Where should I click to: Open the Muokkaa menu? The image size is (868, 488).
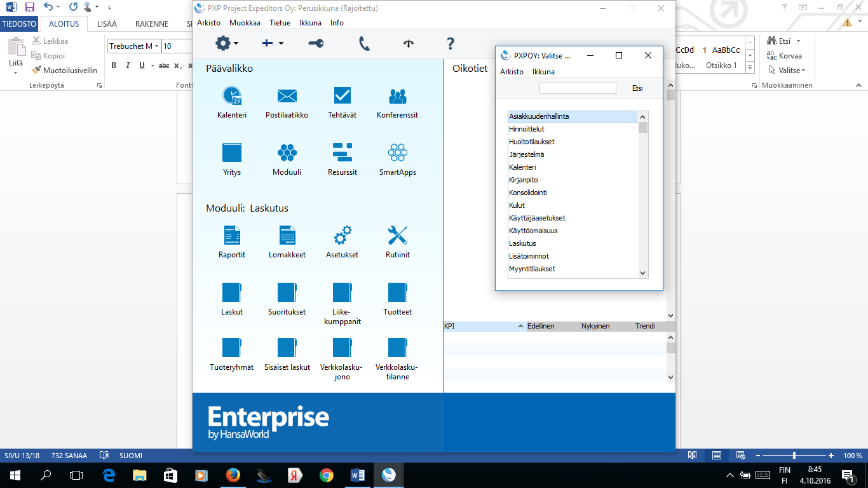pyautogui.click(x=245, y=22)
